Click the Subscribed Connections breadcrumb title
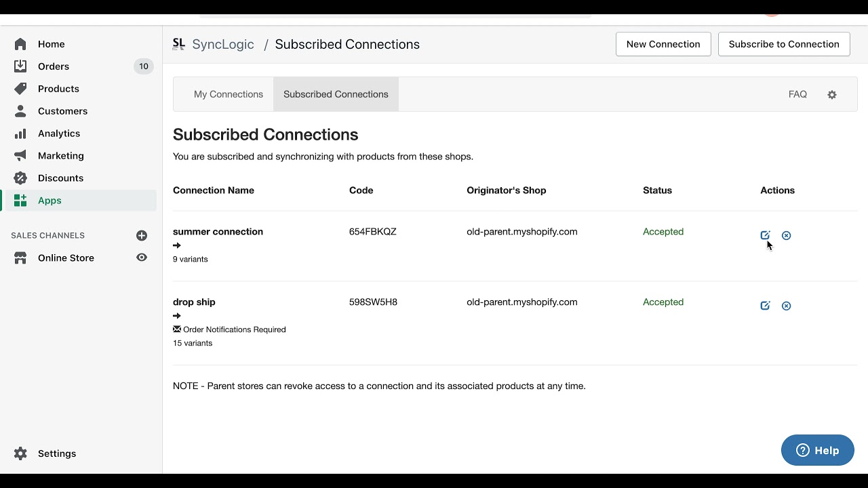 click(347, 44)
